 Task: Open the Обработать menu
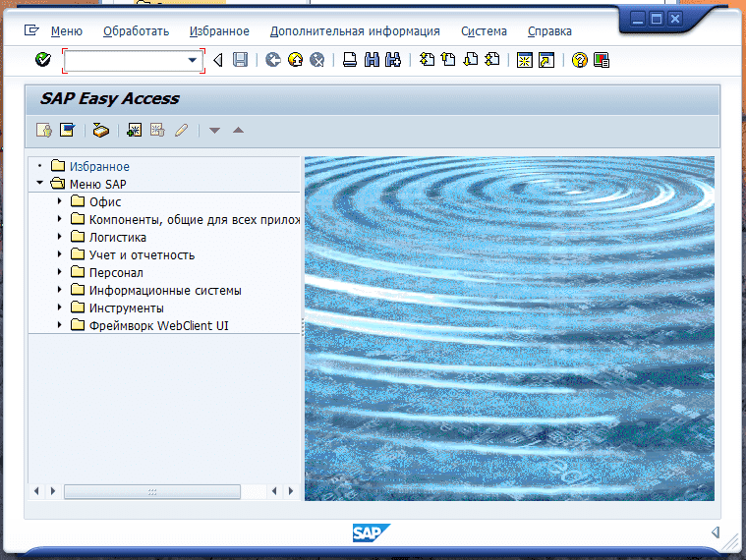coord(136,30)
